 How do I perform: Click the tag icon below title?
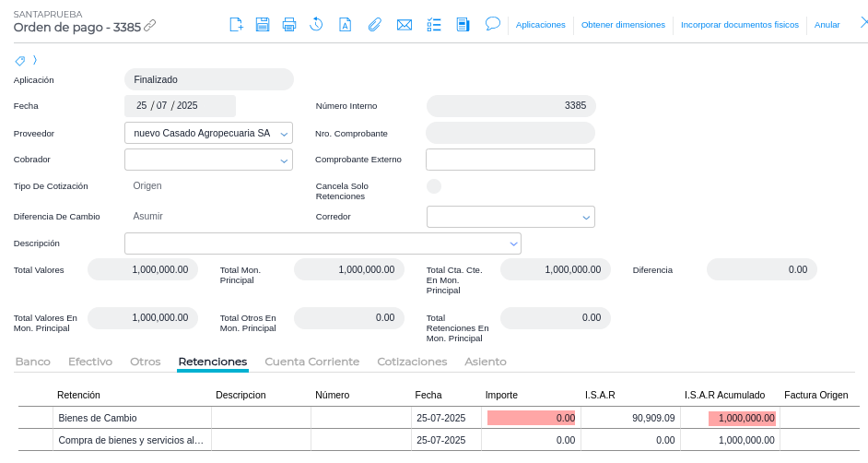20,61
